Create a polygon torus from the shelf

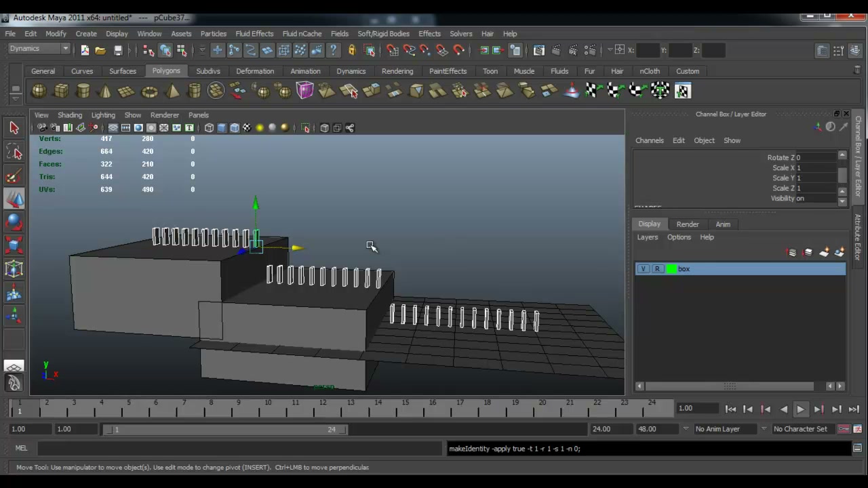[x=149, y=91]
